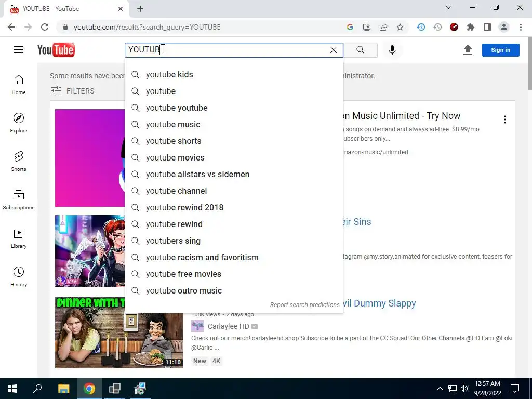Pick suggestion 'youtube racism and favoritism'
Viewport: 532px width, 399px height.
(234, 258)
